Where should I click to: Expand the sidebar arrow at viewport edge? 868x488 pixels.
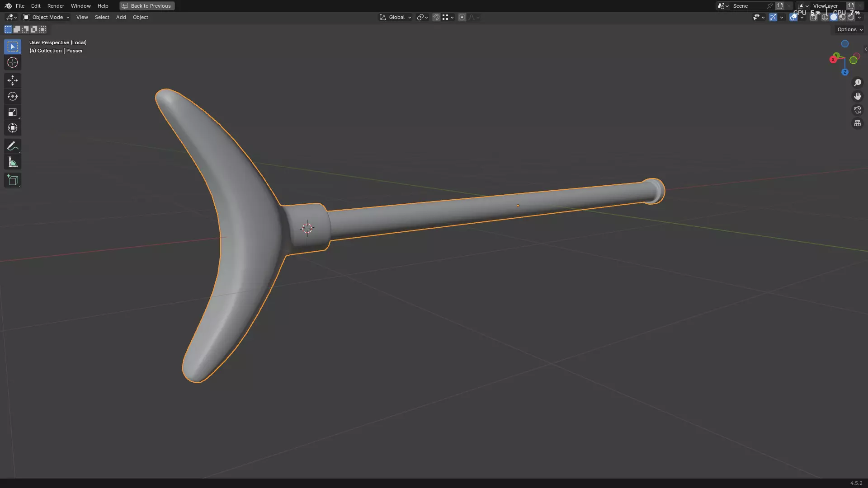coord(865,49)
